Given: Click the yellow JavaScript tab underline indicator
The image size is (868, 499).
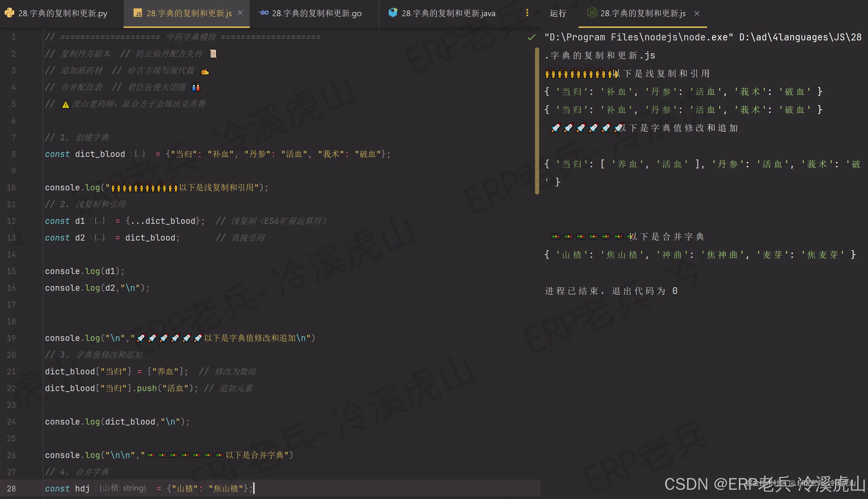Looking at the screenshot, I should [x=187, y=27].
